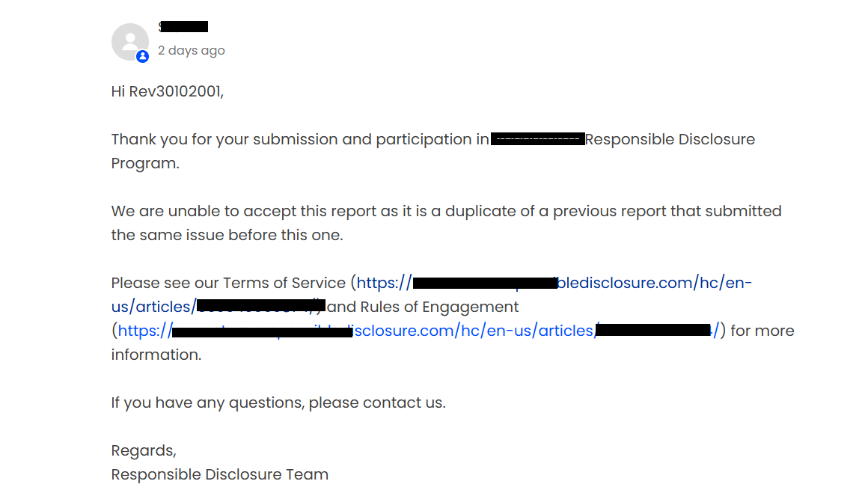The width and height of the screenshot is (868, 499).
Task: Click the "for more" text after the link
Action: click(x=762, y=331)
